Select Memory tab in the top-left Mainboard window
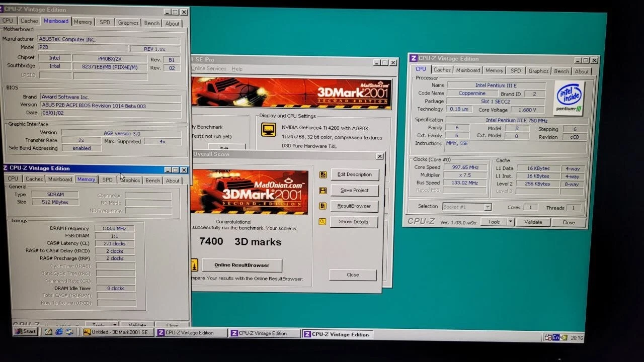 (x=83, y=22)
